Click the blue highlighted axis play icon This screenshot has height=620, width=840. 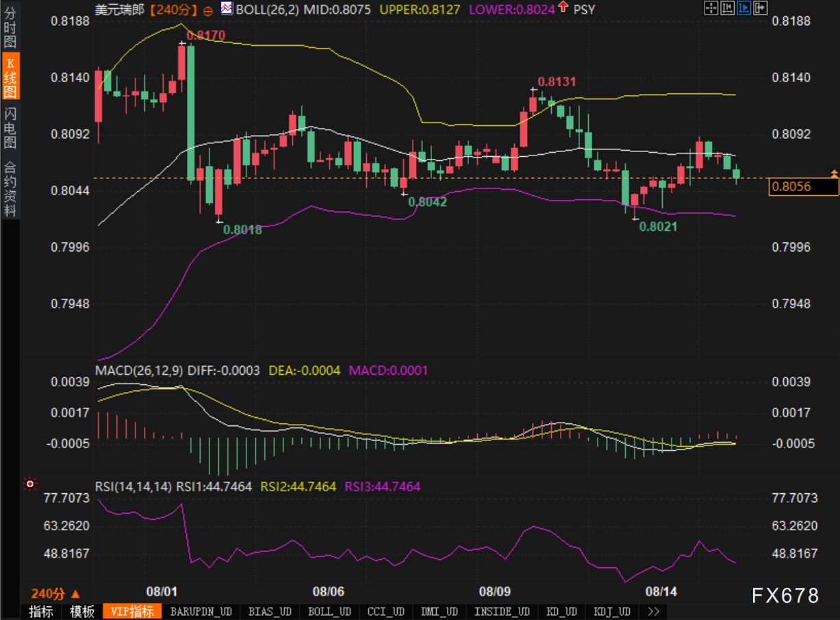743,8
